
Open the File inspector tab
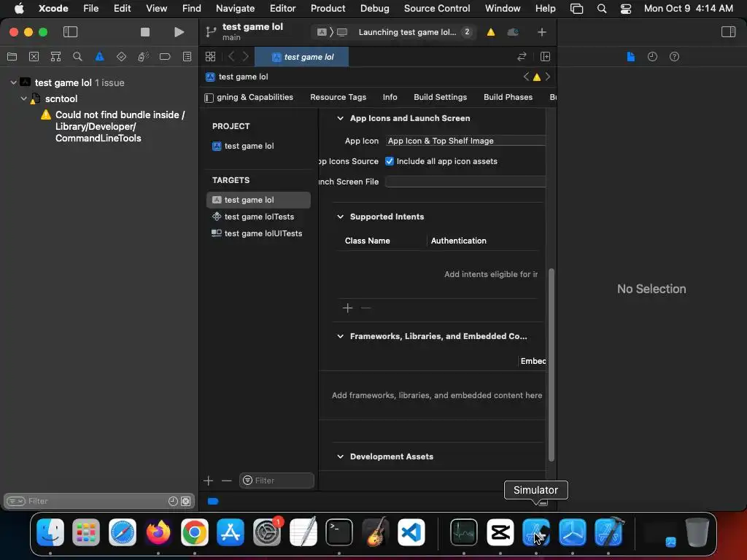[x=631, y=57]
